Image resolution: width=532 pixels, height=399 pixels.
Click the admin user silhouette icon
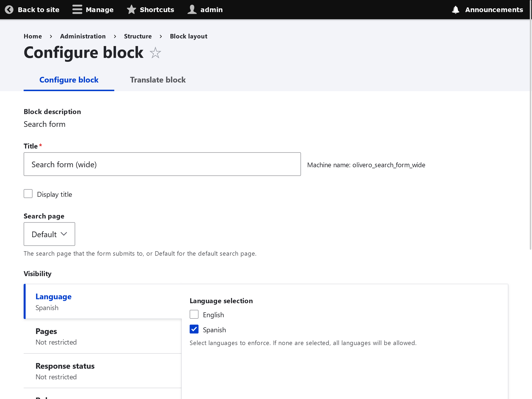(x=192, y=10)
